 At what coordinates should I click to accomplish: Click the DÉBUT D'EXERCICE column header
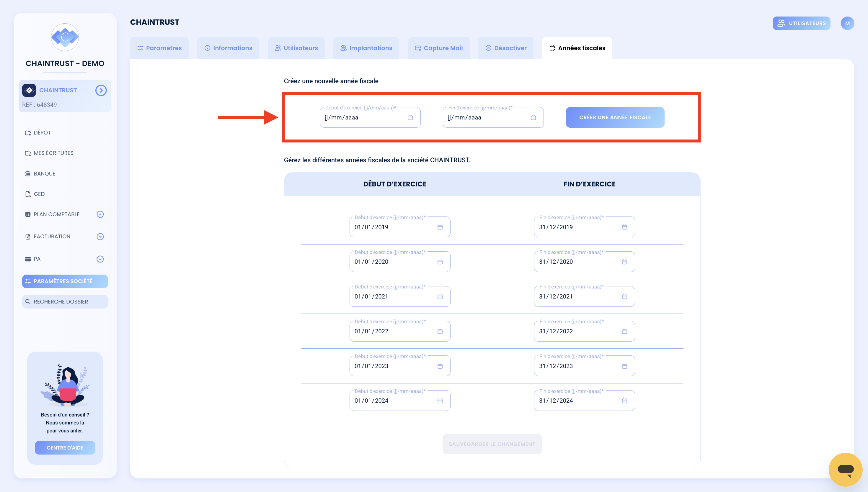(395, 184)
